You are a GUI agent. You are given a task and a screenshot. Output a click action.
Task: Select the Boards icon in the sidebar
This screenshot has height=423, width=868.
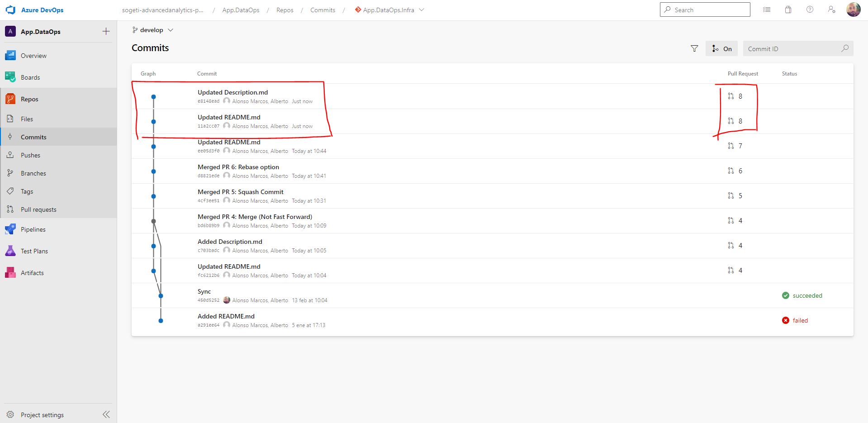click(10, 77)
